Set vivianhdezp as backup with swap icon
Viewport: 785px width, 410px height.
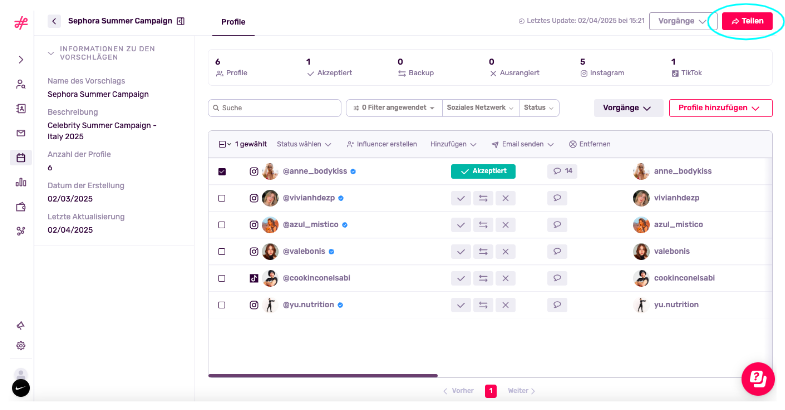pos(483,198)
